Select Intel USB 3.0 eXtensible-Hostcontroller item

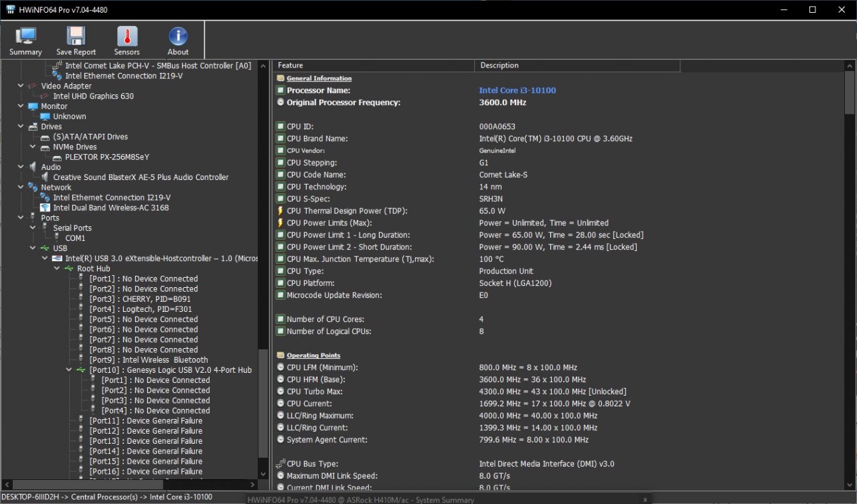click(x=161, y=258)
